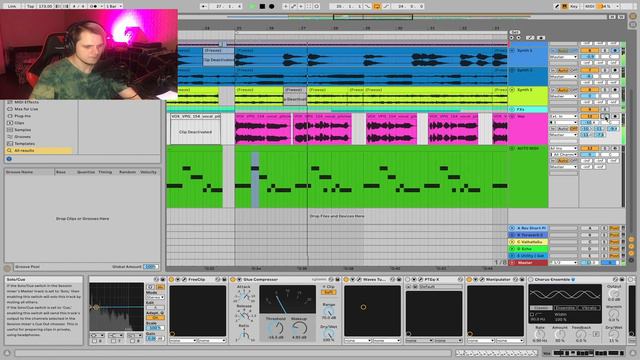Fold the FreeClip device with its triangle

(x=178, y=280)
